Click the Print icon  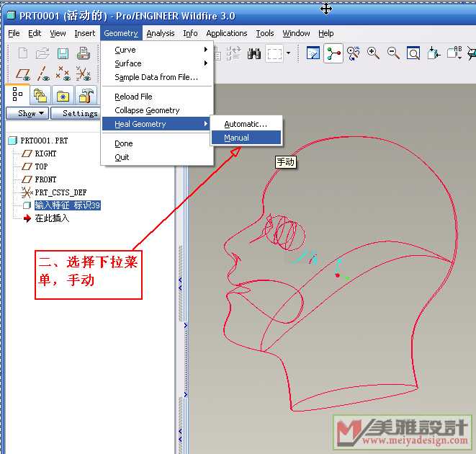[83, 53]
